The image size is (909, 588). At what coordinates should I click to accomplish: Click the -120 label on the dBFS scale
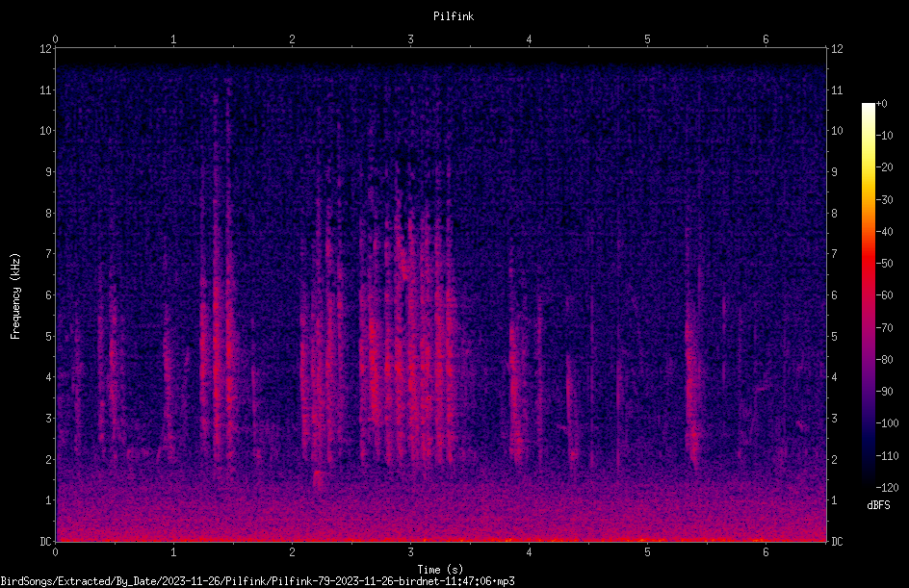tap(887, 488)
